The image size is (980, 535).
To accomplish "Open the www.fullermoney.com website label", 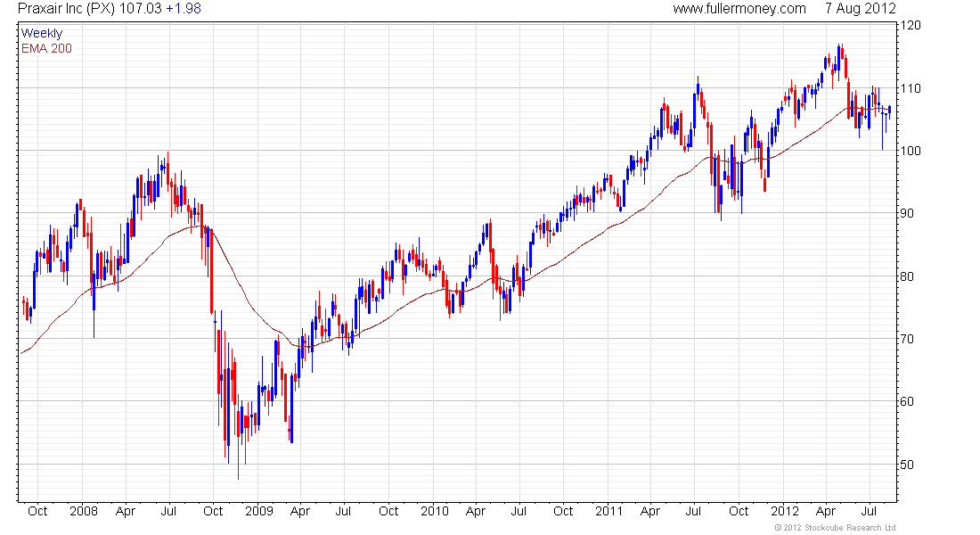I will point(739,9).
